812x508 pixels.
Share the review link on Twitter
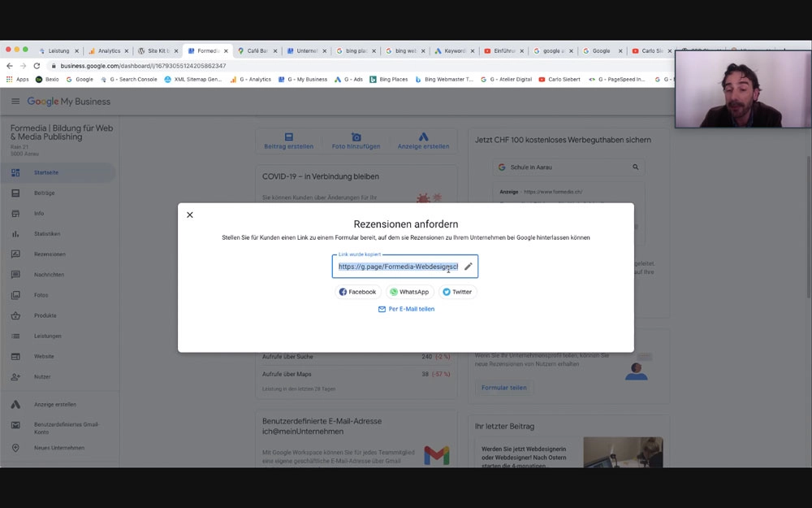pos(457,291)
